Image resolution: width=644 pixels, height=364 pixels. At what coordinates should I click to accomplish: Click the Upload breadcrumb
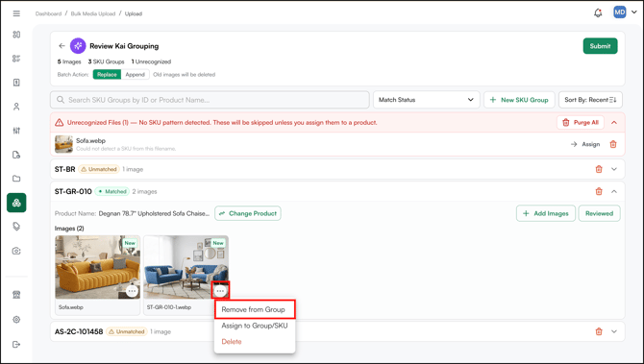tap(134, 13)
